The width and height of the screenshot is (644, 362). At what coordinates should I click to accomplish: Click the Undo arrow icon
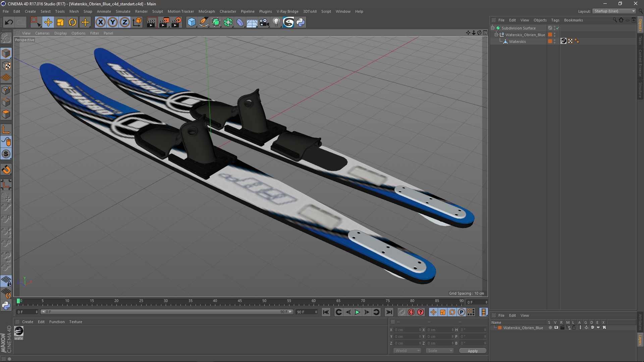[x=9, y=22]
